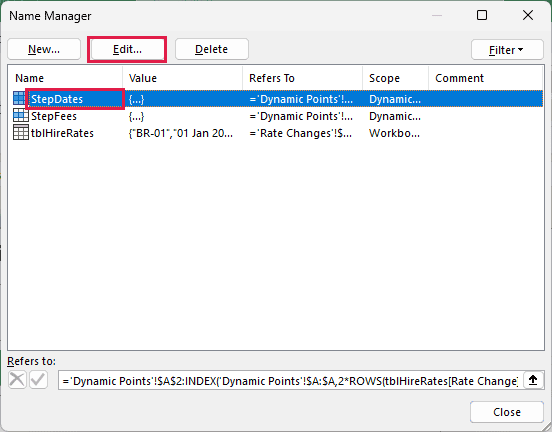Click the tblHireRates table icon
552x432 pixels.
coord(20,133)
